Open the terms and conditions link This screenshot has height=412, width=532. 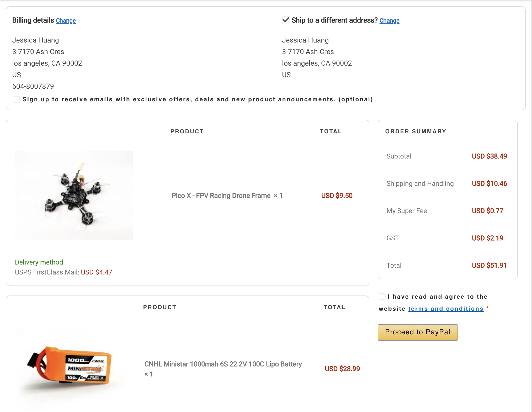[x=445, y=309]
